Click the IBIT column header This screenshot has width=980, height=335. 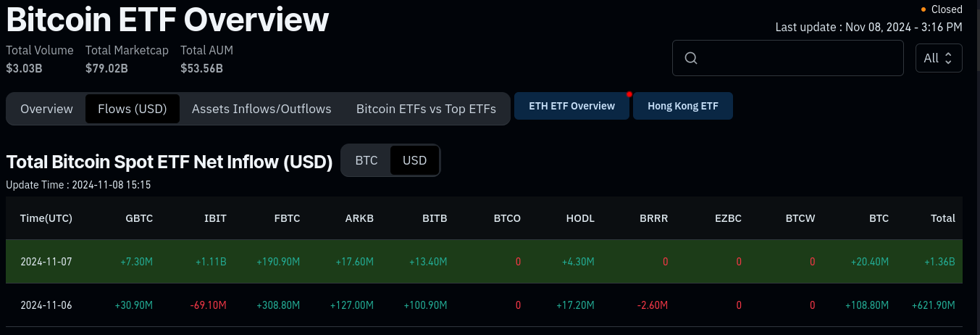(x=215, y=218)
